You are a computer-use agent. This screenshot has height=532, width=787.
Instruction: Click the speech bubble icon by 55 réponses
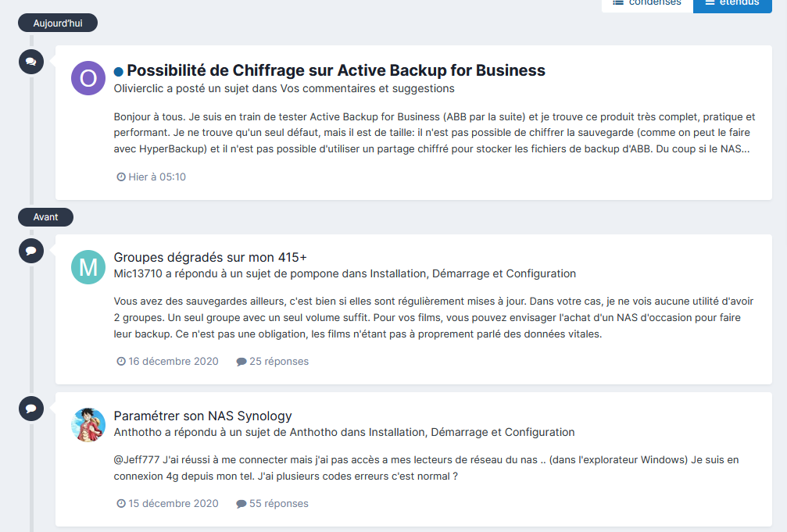click(x=241, y=504)
